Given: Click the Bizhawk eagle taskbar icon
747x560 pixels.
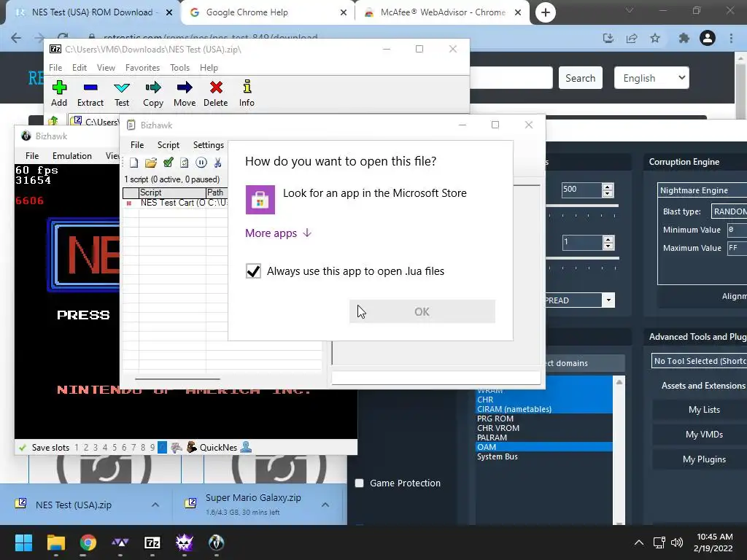Looking at the screenshot, I should tap(216, 542).
